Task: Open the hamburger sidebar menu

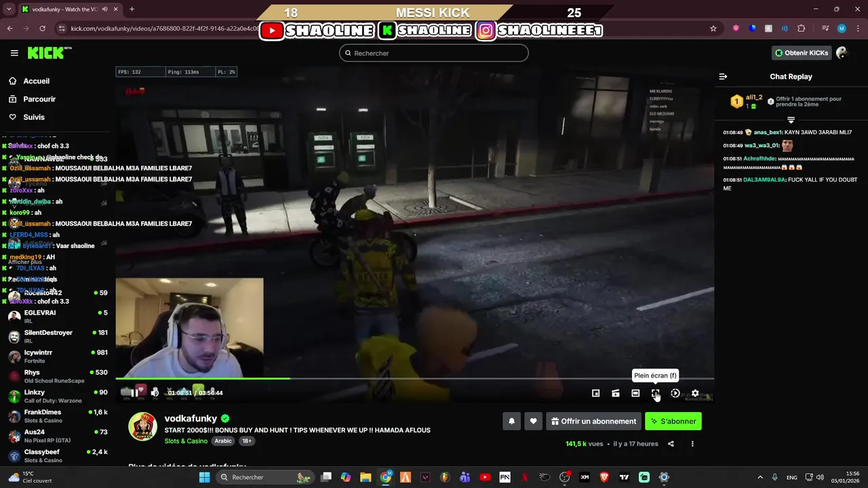Action: point(14,53)
